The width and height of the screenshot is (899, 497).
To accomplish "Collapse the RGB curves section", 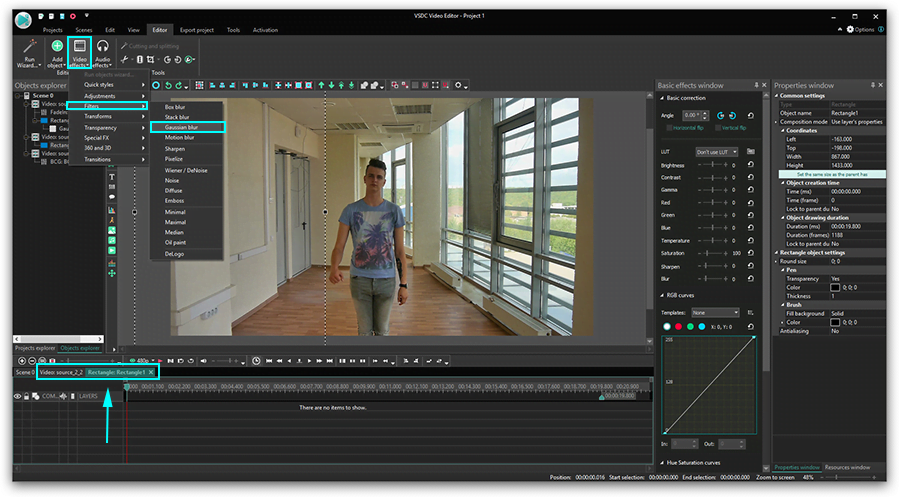I will pyautogui.click(x=663, y=295).
